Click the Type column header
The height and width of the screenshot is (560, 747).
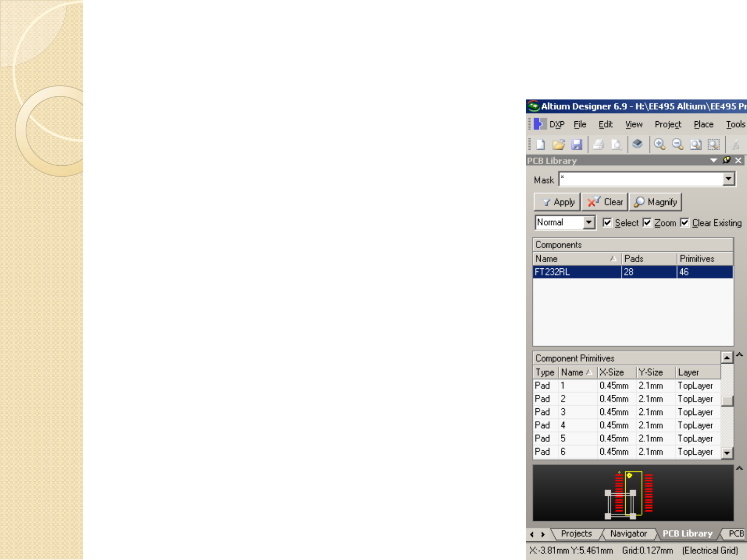point(545,372)
